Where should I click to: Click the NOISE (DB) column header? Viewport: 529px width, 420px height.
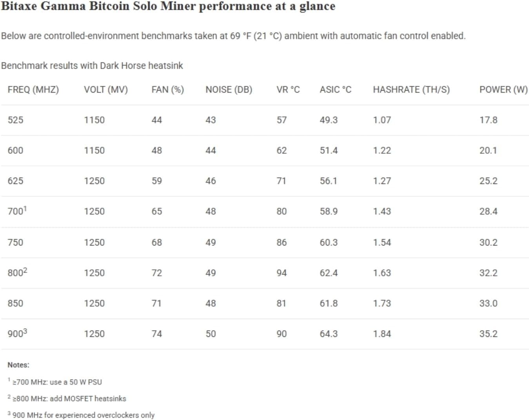229,90
